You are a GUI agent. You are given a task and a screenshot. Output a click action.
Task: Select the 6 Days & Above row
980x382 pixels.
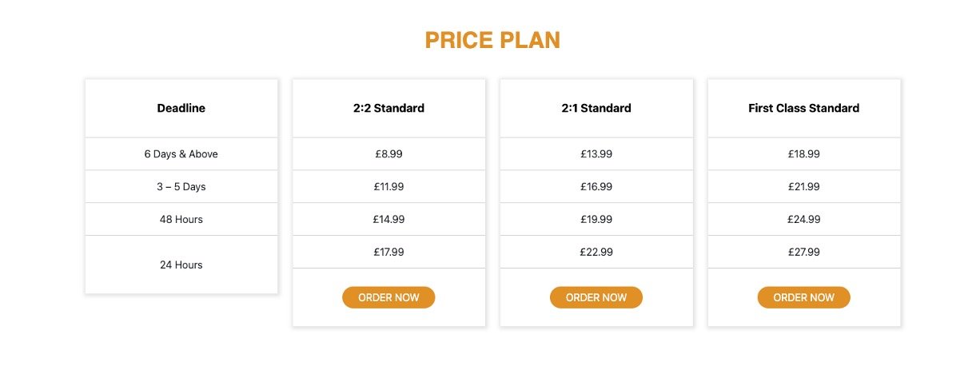181,154
